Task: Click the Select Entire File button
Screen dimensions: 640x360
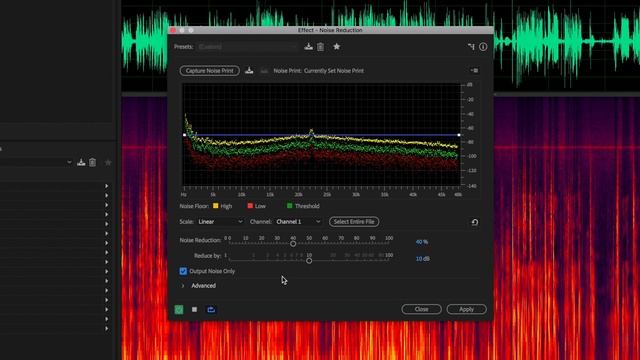Action: pos(354,222)
